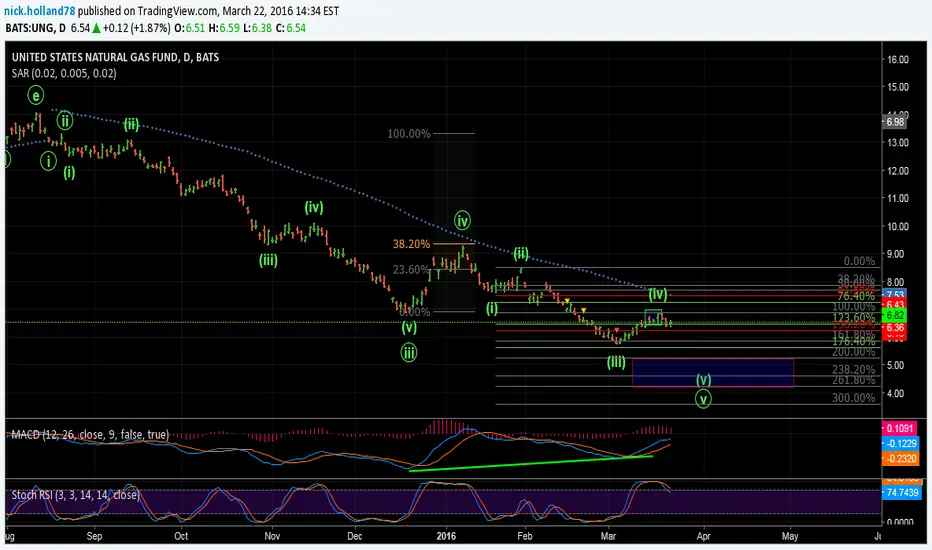Click the circled iv wave label

tap(462, 221)
